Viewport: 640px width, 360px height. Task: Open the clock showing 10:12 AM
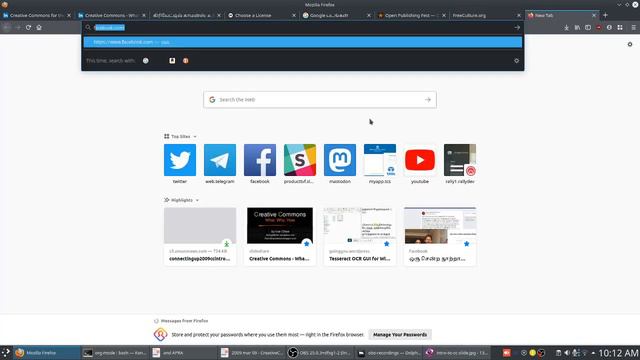point(618,353)
